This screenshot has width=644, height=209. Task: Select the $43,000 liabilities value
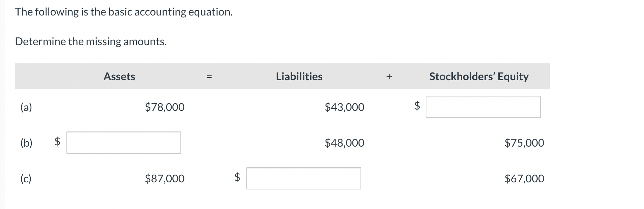coord(345,107)
